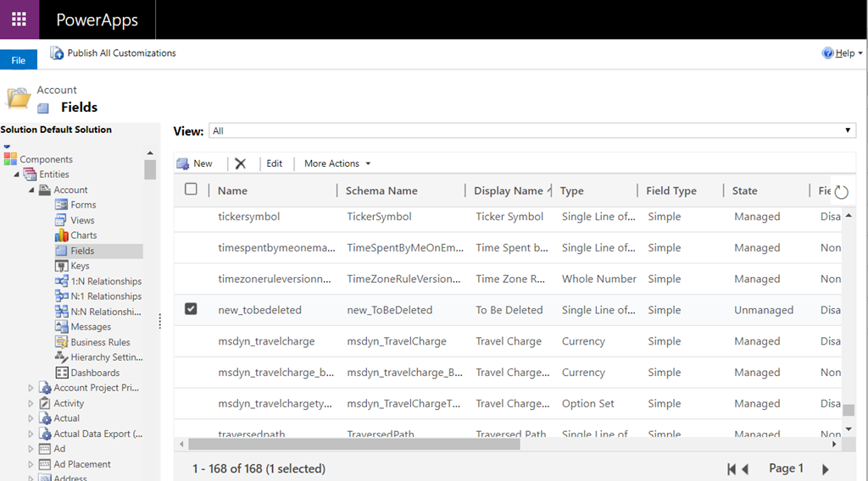The width and height of the screenshot is (868, 481).
Task: Click the 1:N Relationships icon
Action: tap(61, 281)
